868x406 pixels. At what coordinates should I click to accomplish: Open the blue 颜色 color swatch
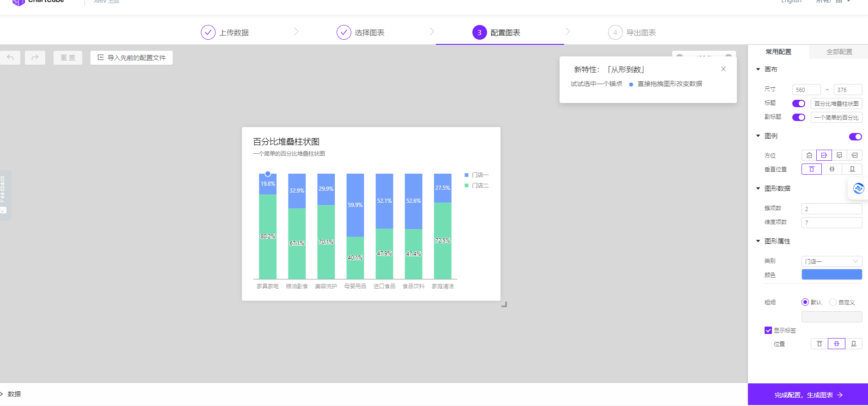[832, 275]
